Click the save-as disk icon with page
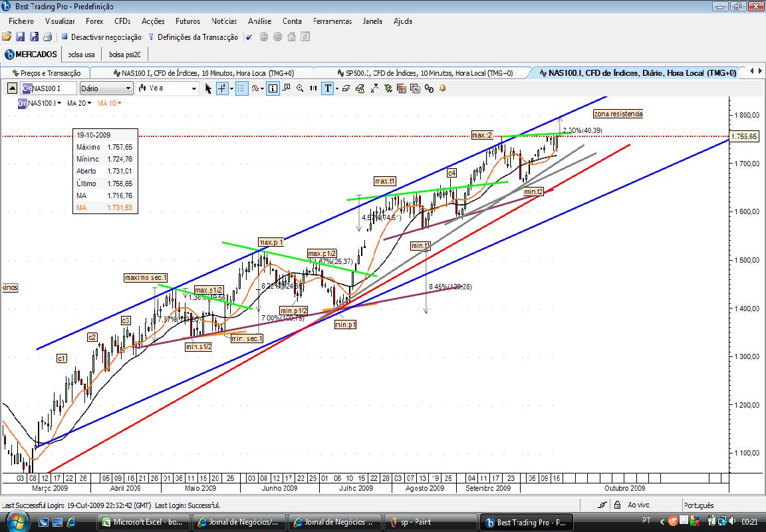The image size is (766, 532). [34, 37]
